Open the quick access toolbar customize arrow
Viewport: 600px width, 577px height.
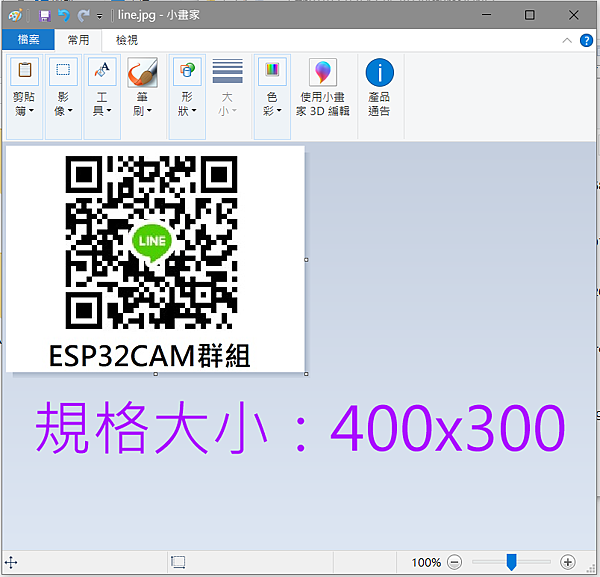pyautogui.click(x=99, y=16)
